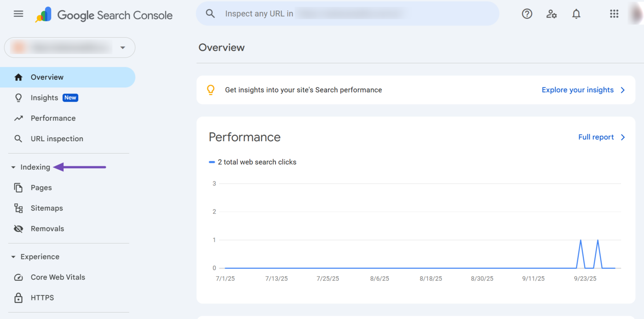Click the lightbulb insights icon in banner
644x319 pixels.
[x=211, y=90]
